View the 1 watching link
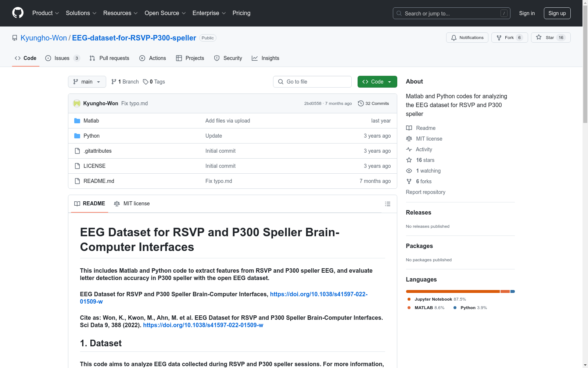Viewport: 588px width, 368px height. pyautogui.click(x=423, y=171)
